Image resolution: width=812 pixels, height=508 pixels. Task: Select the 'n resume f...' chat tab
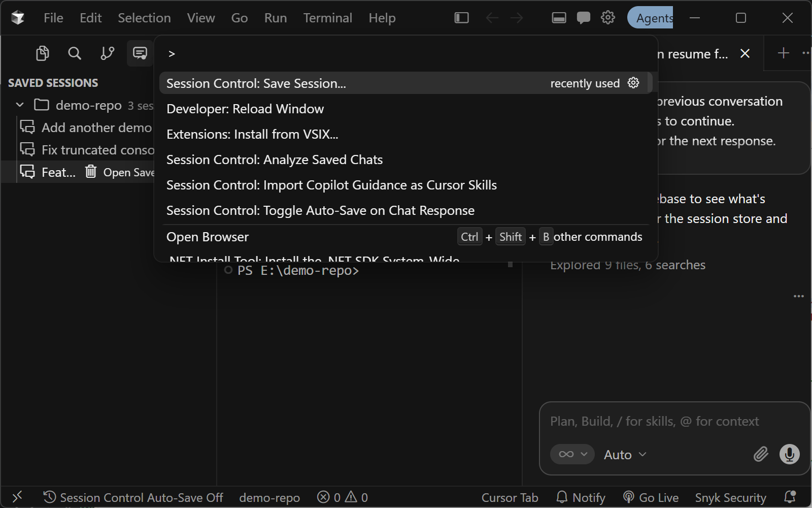(693, 54)
